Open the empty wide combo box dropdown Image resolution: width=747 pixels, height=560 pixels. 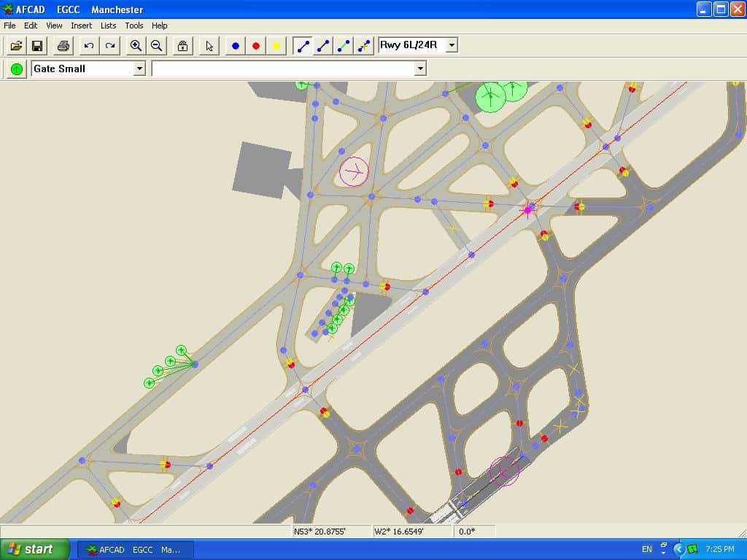point(419,69)
